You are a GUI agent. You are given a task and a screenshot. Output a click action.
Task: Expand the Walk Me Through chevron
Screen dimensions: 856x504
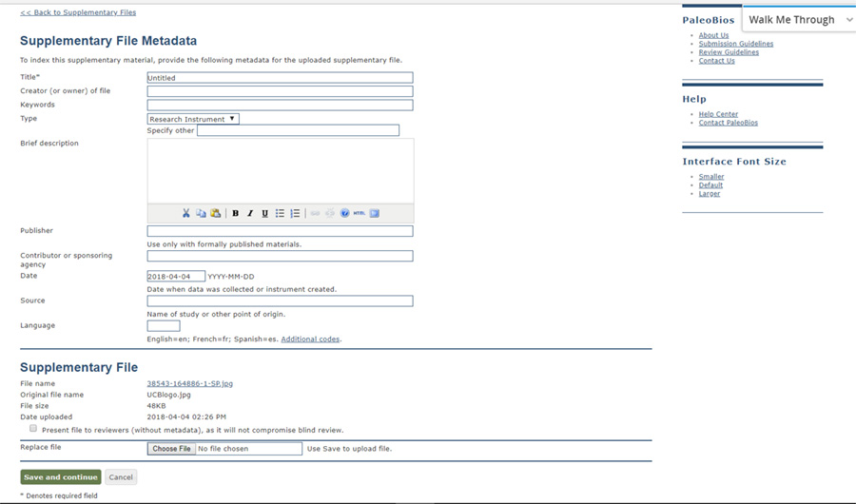[848, 20]
